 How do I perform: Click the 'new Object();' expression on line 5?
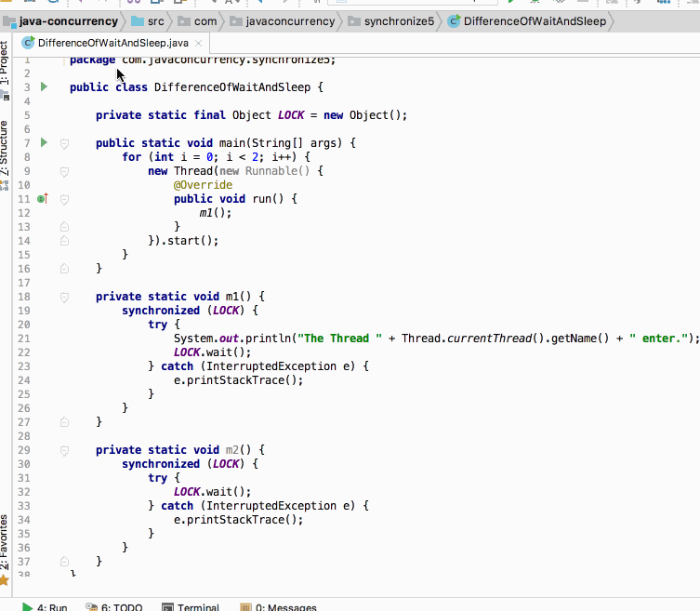pyautogui.click(x=365, y=115)
